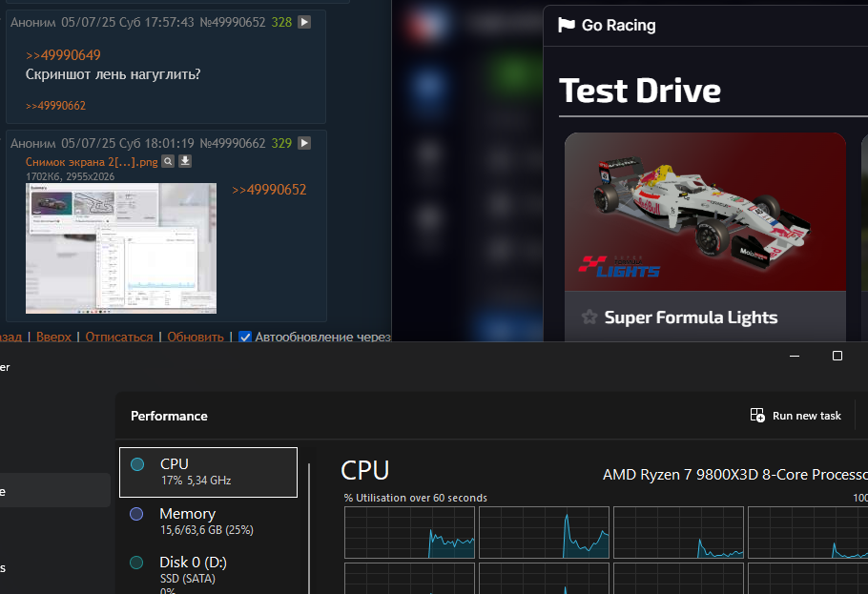Image resolution: width=868 pixels, height=594 pixels.
Task: Click AMD Ryzen 7 9800X3D processor name
Action: coord(735,475)
